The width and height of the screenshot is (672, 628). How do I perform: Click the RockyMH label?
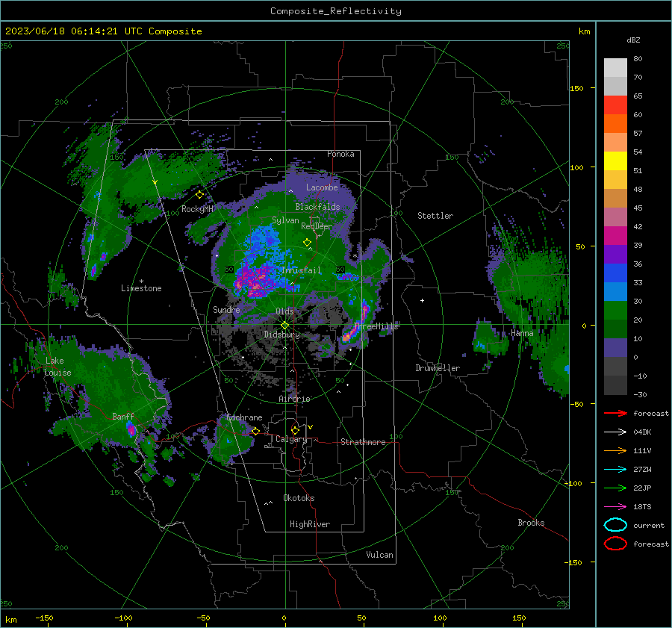[198, 209]
